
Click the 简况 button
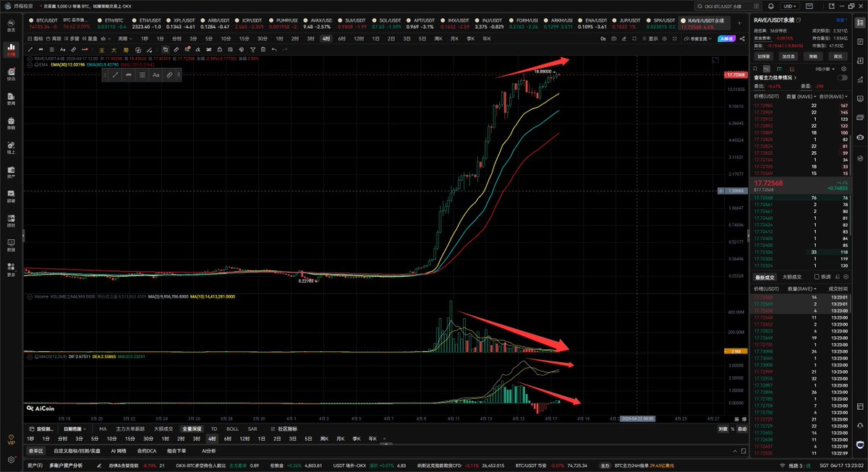pos(838,56)
